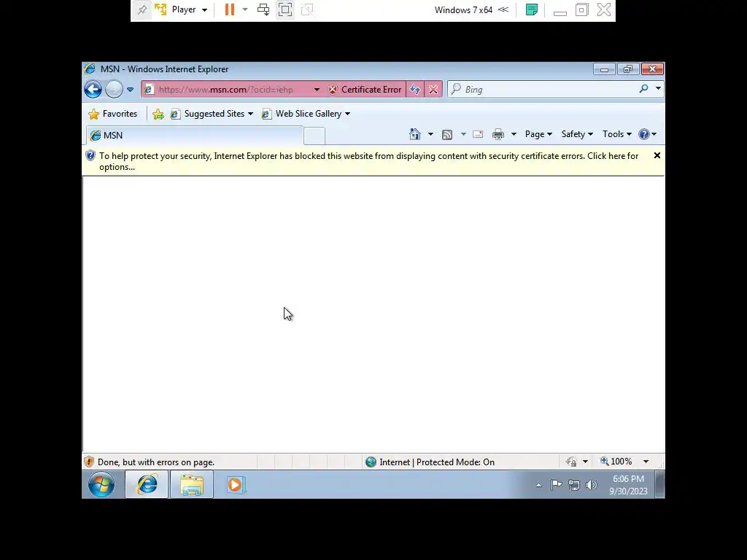Screen dimensions: 747x560
Task: Click the Action Center flag icon
Action: click(x=556, y=485)
